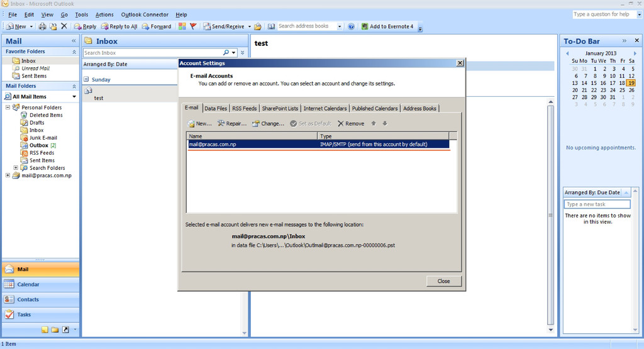644x349 pixels.
Task: Click the blue Help question mark icon
Action: click(x=351, y=26)
